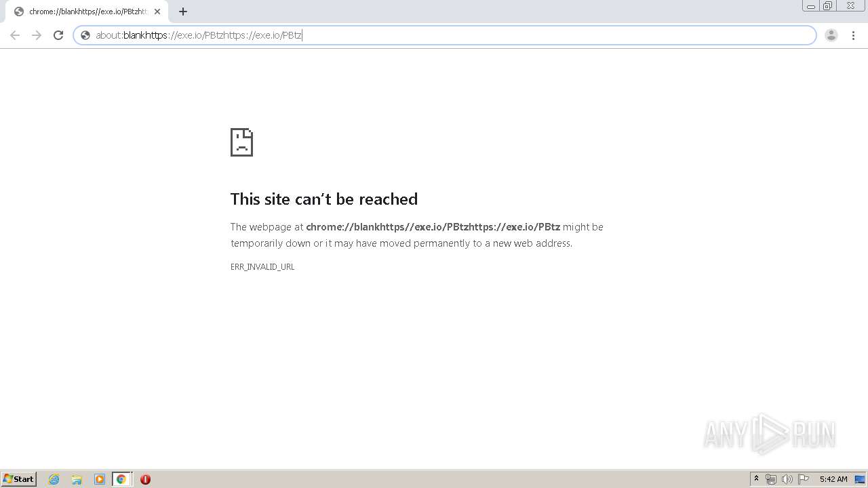Restore down the Chrome window

(828, 6)
